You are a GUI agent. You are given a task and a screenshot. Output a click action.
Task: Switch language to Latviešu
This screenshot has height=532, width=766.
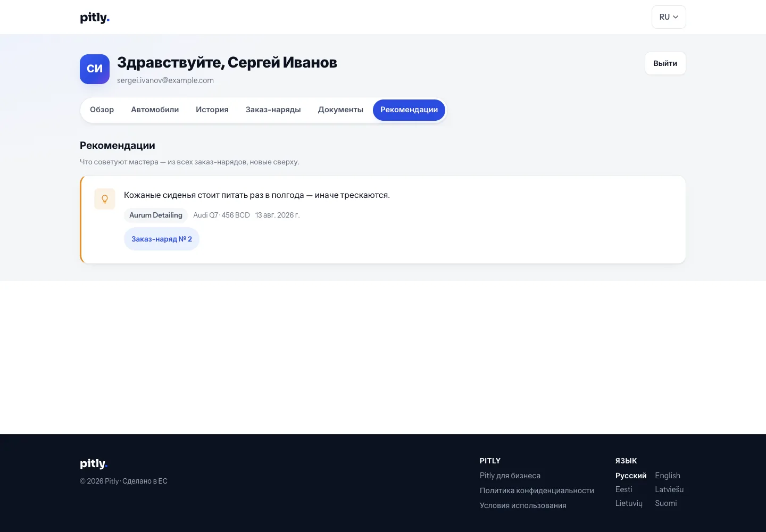tap(669, 489)
